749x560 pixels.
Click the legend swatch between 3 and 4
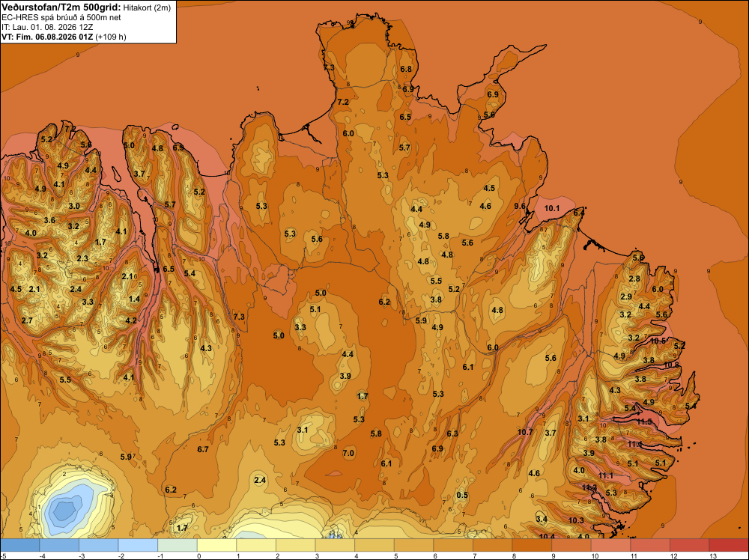click(x=335, y=545)
